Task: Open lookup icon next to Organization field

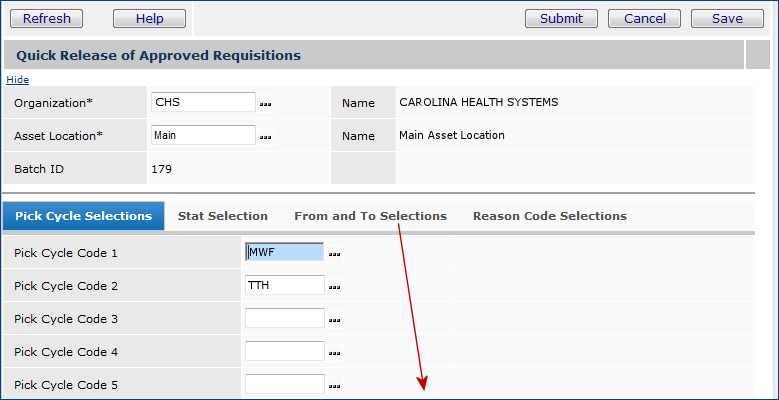Action: (x=266, y=103)
